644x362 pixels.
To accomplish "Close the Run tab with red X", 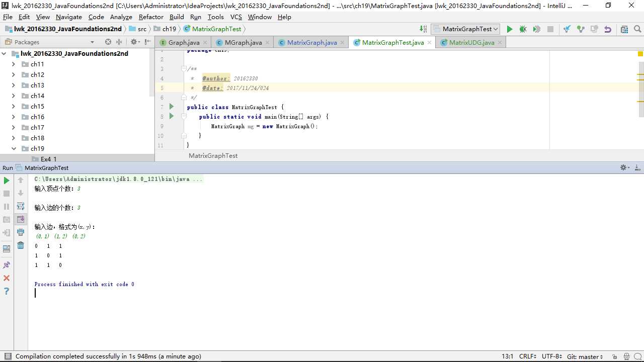I will 7,278.
